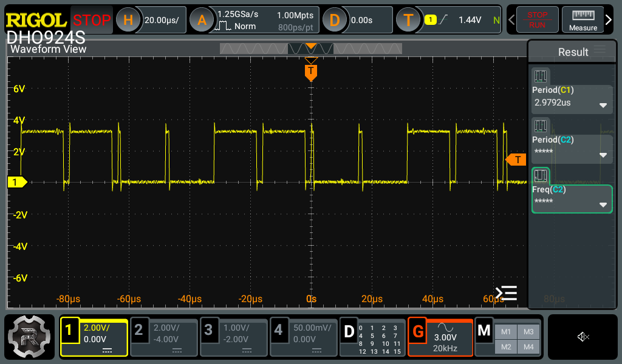Click the memory navigation waveform overview bar

[311, 49]
